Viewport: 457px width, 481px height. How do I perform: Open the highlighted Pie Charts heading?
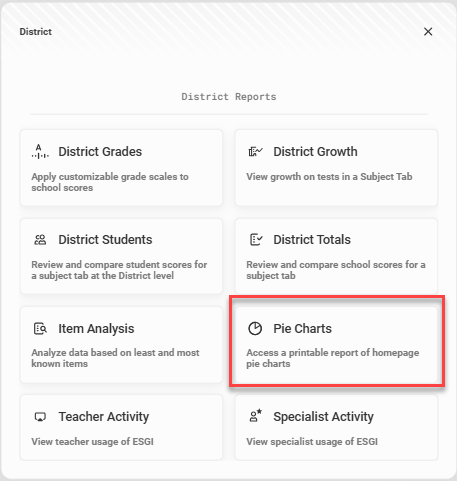[x=303, y=329]
